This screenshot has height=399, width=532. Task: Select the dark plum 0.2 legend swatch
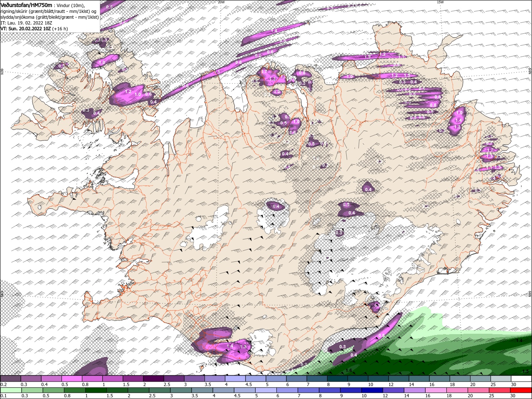(x=10, y=379)
